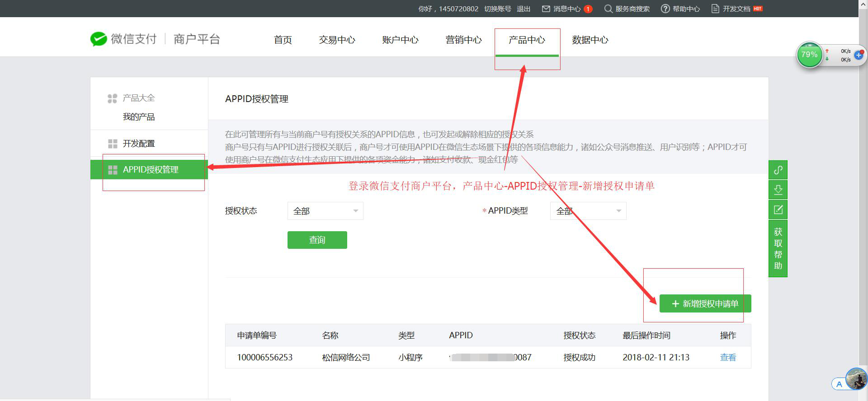Click the 新增授权申请单 button
The width and height of the screenshot is (868, 401).
(705, 303)
